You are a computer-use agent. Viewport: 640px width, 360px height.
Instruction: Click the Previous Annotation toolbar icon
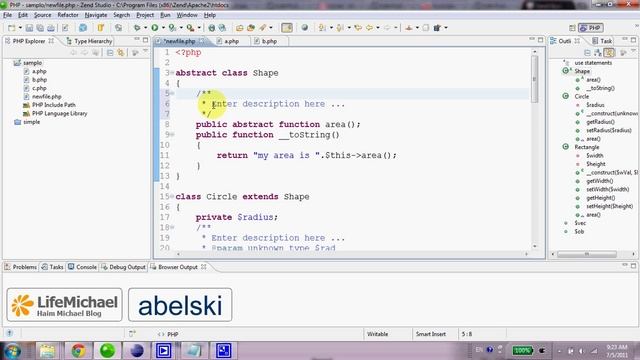click(340, 28)
